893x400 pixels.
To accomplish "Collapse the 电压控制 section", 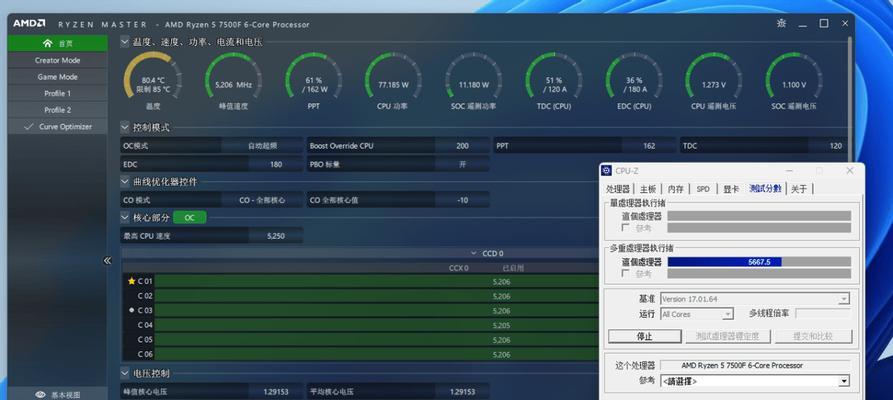I will pyautogui.click(x=125, y=373).
